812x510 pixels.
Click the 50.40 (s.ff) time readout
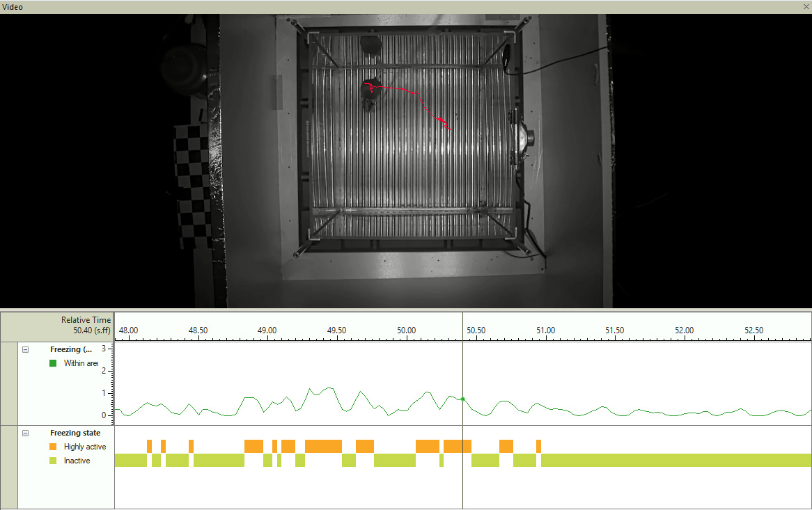(x=92, y=330)
